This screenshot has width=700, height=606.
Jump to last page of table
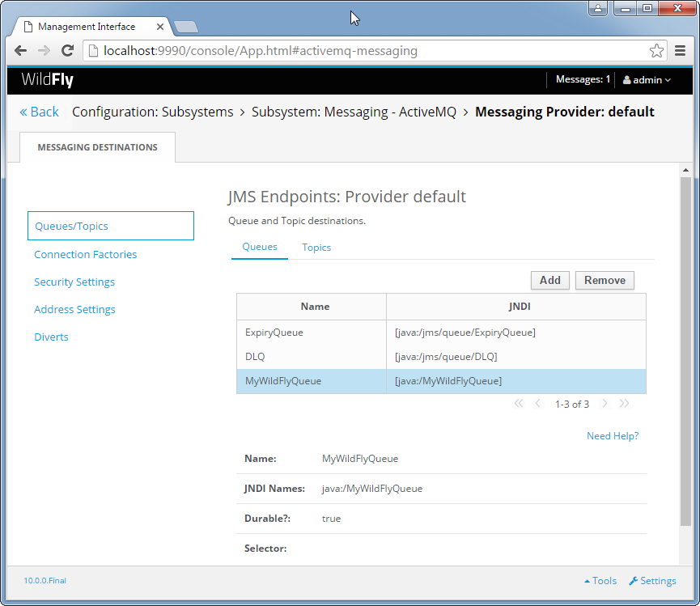point(624,404)
